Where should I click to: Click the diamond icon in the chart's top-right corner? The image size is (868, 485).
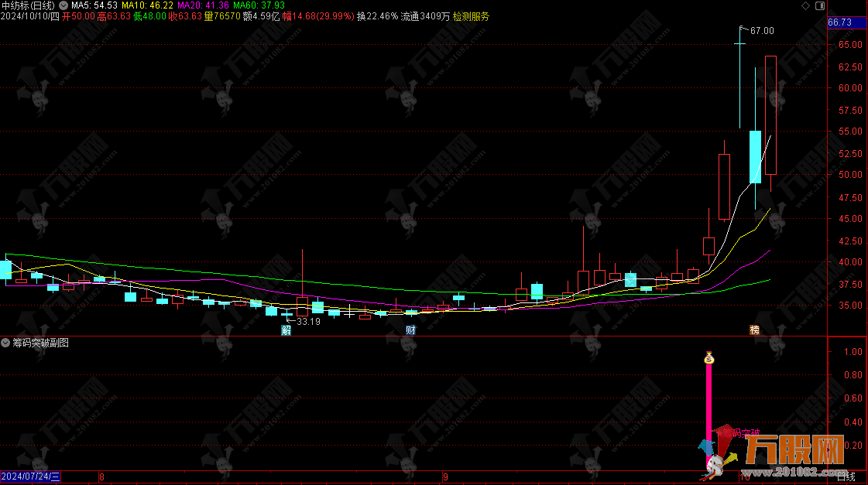(x=805, y=5)
